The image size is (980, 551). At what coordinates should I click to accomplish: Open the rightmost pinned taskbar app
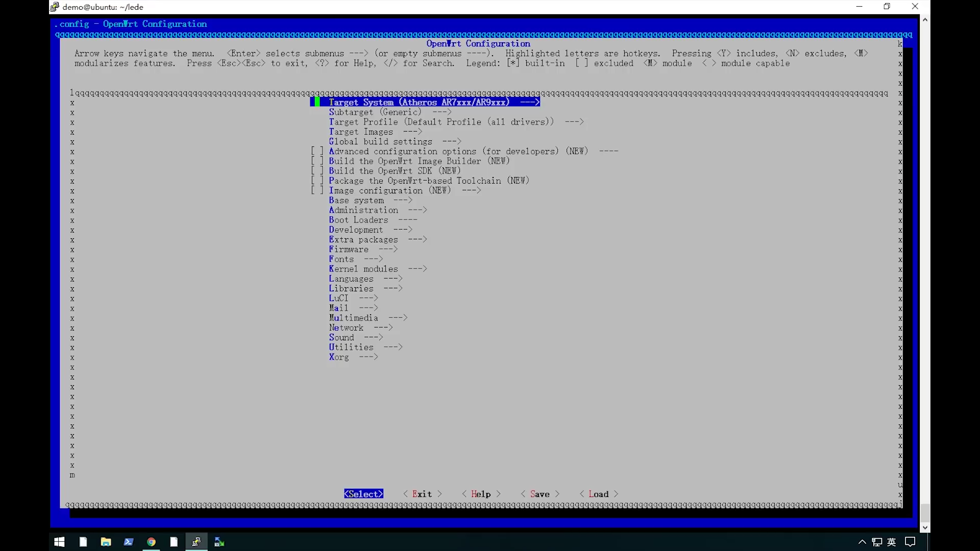[219, 542]
